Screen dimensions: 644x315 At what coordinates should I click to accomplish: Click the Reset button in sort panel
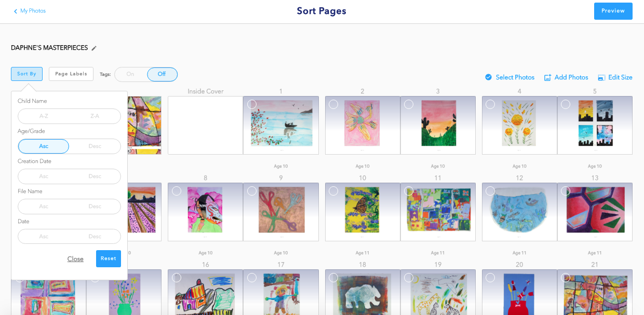[x=109, y=258]
